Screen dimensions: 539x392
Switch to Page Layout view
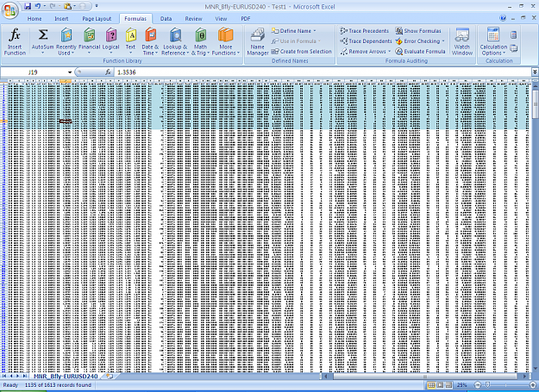(440, 385)
